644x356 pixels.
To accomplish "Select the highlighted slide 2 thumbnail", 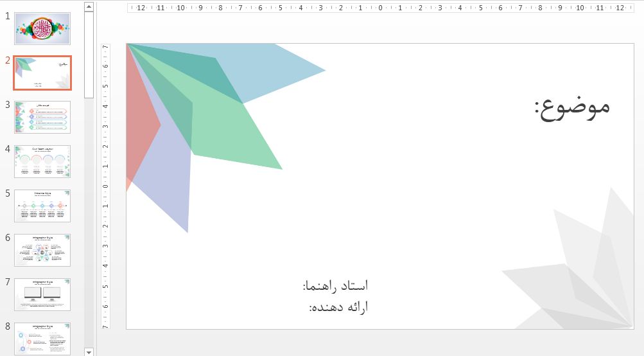I will click(x=42, y=73).
